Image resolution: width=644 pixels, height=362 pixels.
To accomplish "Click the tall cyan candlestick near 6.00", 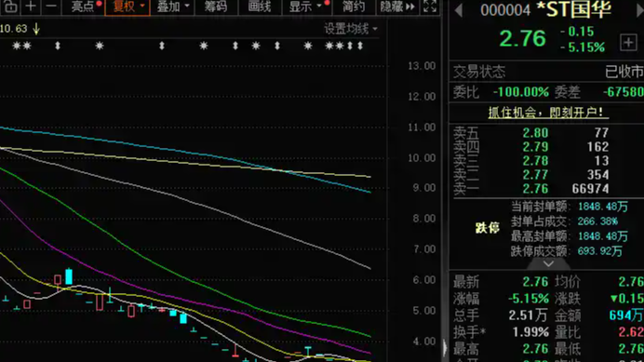I will pos(69,276).
